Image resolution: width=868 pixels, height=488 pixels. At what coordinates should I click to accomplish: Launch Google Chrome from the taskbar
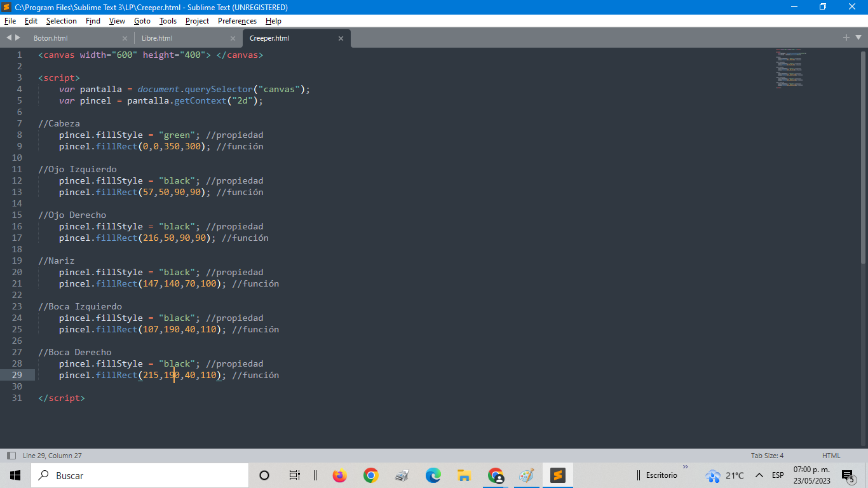(371, 475)
